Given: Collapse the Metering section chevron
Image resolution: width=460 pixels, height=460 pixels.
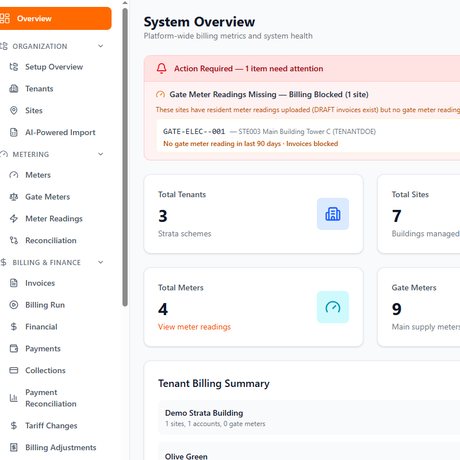Looking at the screenshot, I should tap(100, 154).
